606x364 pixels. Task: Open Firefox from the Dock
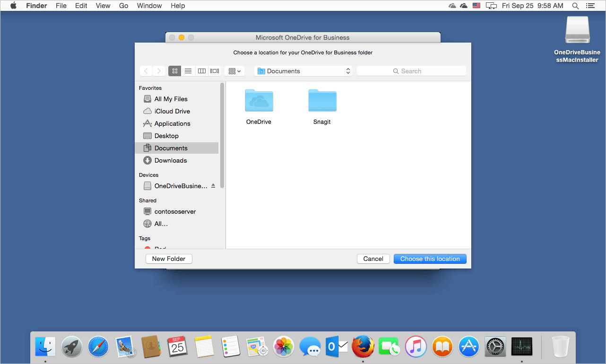(363, 347)
